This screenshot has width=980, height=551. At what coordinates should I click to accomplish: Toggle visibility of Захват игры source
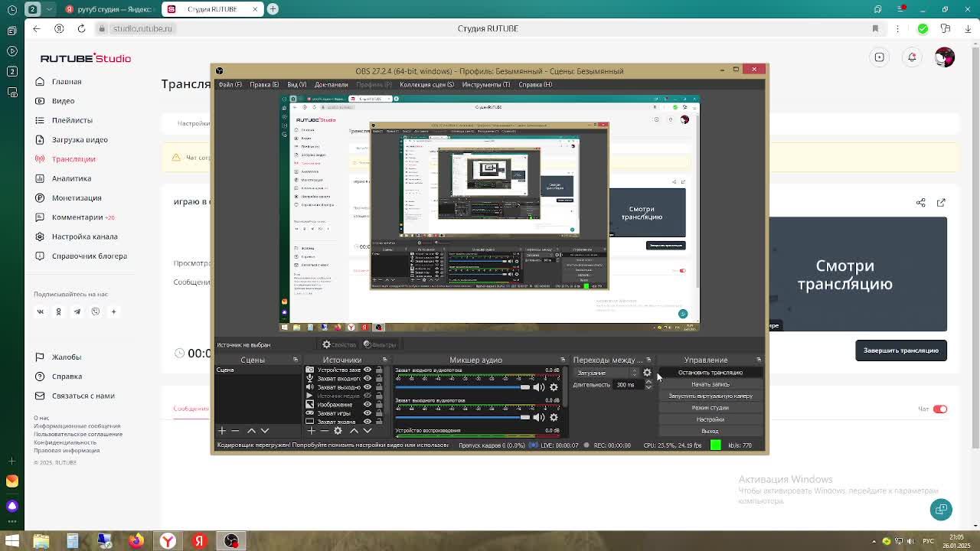[x=367, y=413]
